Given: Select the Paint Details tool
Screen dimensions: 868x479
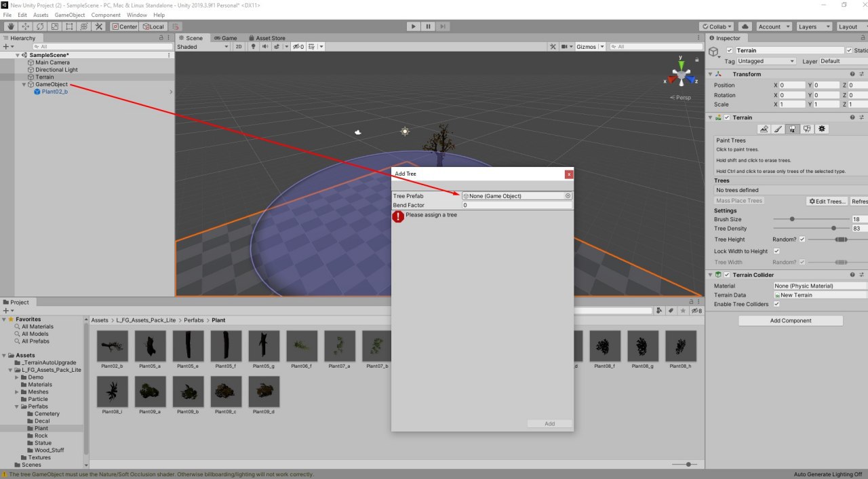Looking at the screenshot, I should [x=807, y=129].
